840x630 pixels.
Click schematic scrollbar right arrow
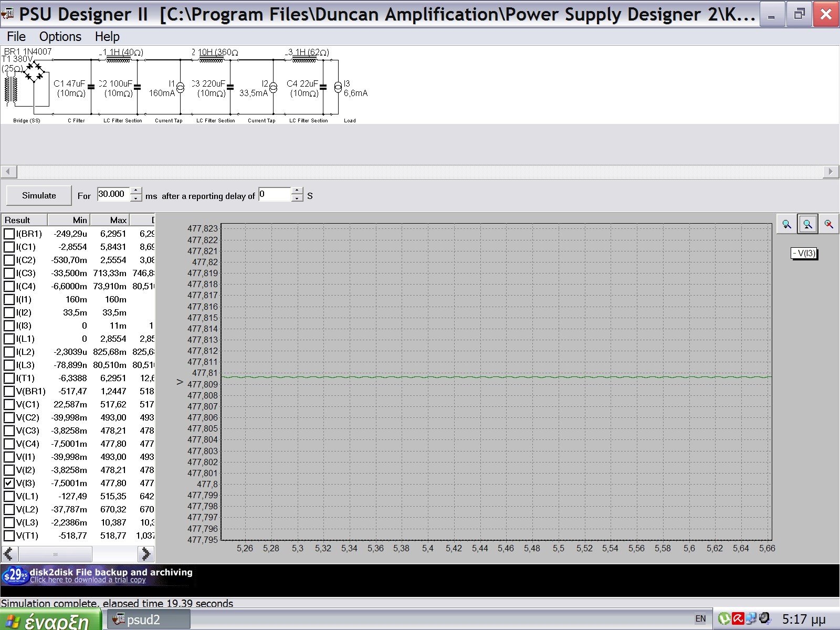[831, 172]
